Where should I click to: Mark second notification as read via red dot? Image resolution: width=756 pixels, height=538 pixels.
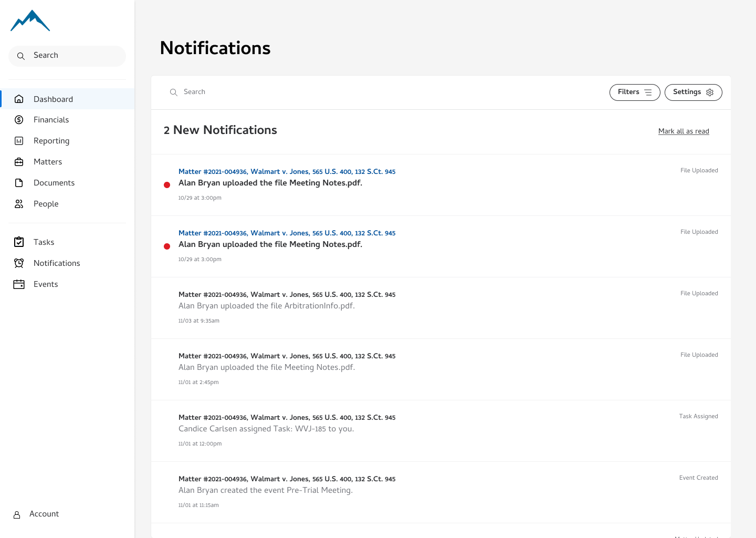point(167,246)
